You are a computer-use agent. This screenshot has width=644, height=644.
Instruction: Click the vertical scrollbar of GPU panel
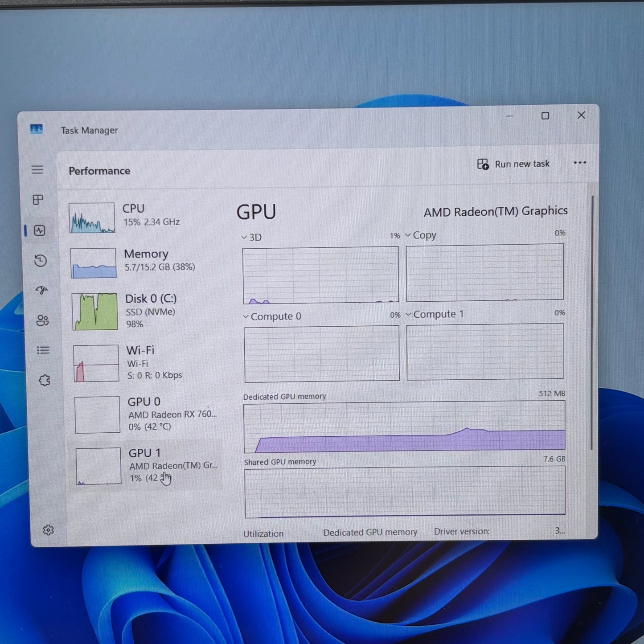click(x=592, y=321)
